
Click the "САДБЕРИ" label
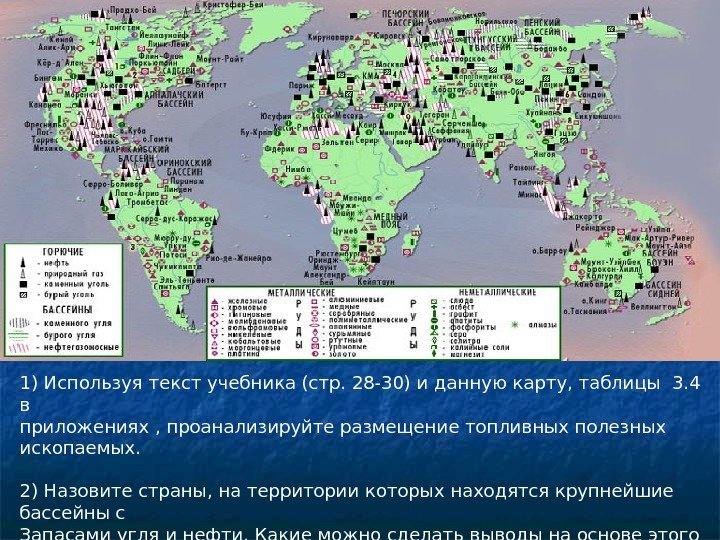pyautogui.click(x=180, y=71)
